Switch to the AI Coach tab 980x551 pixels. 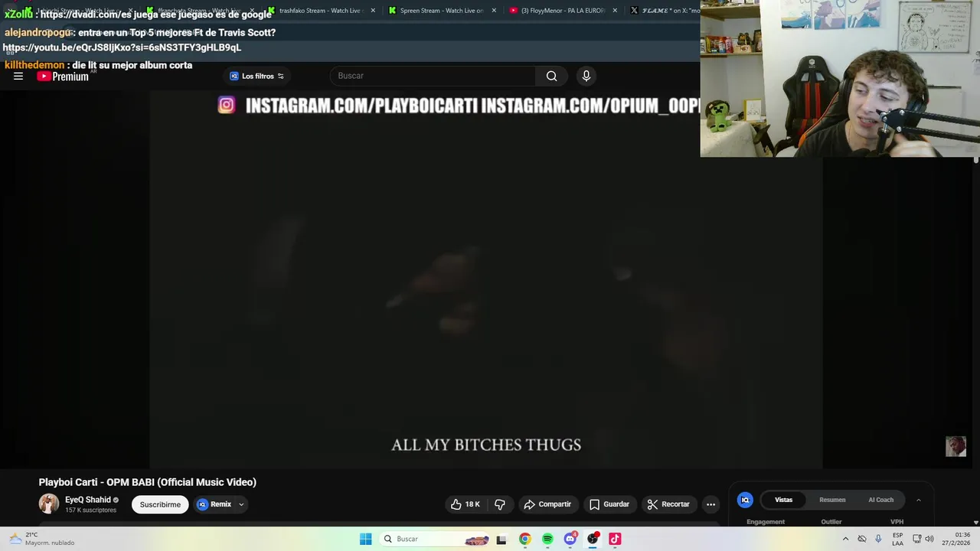coord(880,500)
